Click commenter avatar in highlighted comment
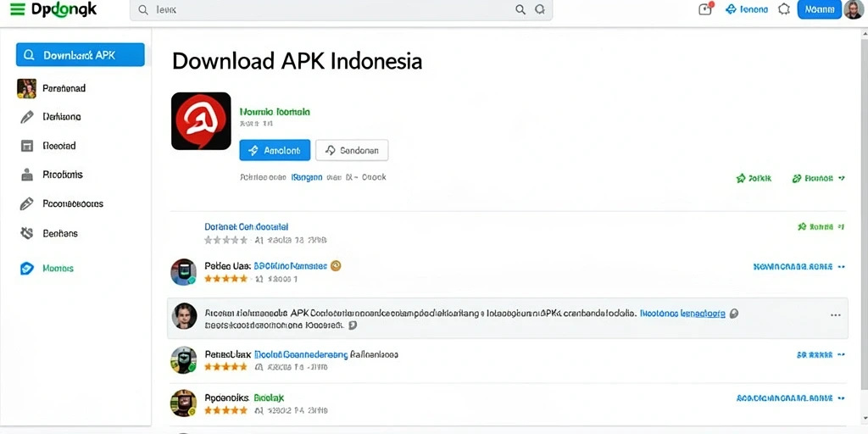868x434 pixels. pos(184,316)
